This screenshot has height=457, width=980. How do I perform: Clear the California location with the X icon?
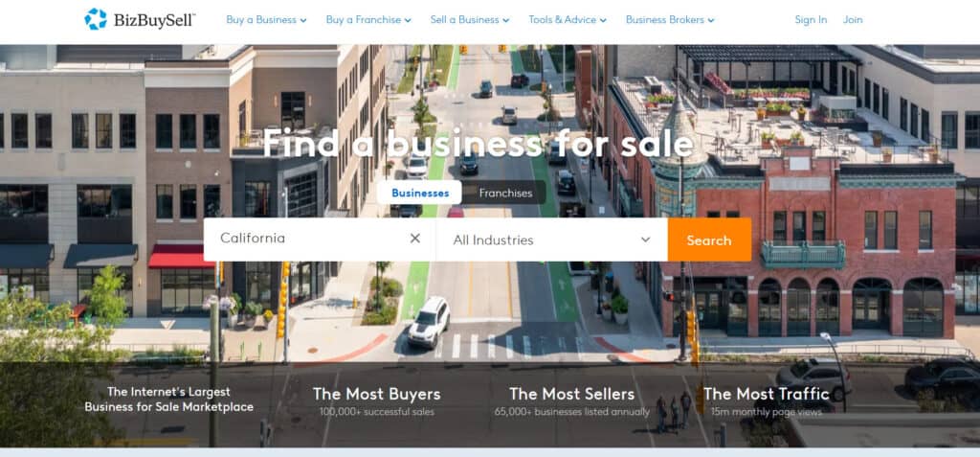pyautogui.click(x=415, y=238)
